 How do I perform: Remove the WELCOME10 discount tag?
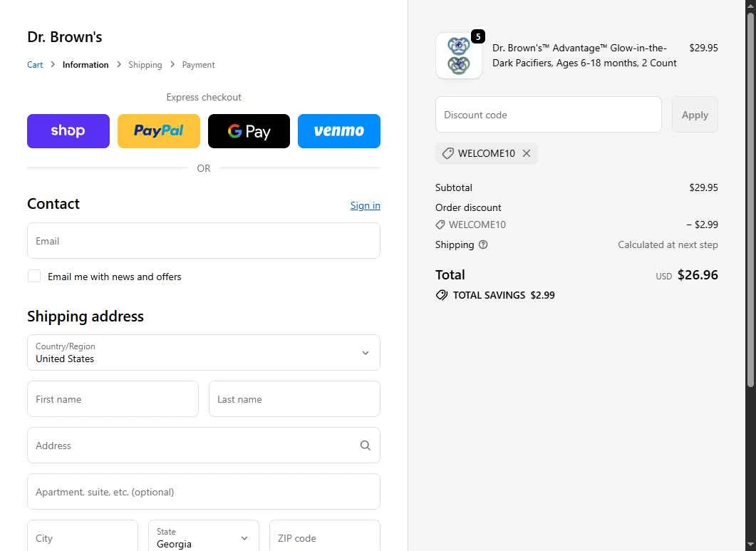tap(527, 153)
